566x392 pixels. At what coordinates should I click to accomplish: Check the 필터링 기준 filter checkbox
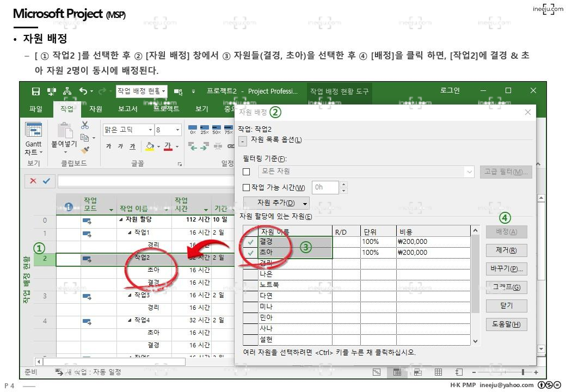coord(247,172)
